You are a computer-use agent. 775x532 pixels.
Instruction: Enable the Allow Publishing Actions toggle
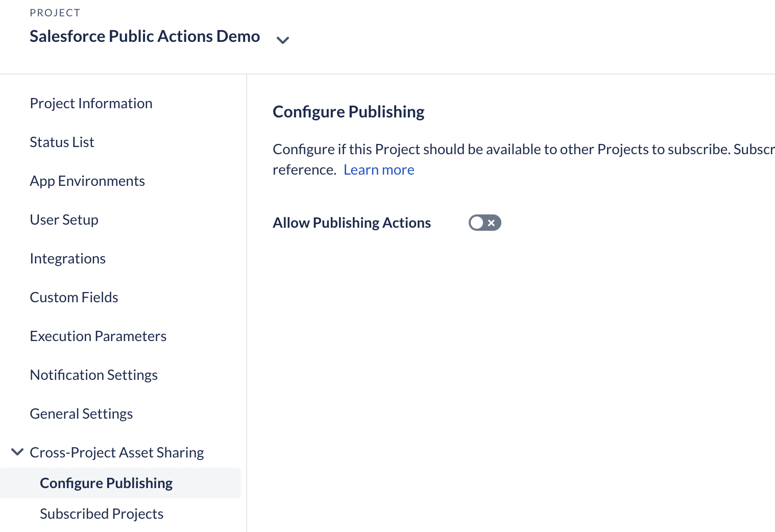click(485, 223)
